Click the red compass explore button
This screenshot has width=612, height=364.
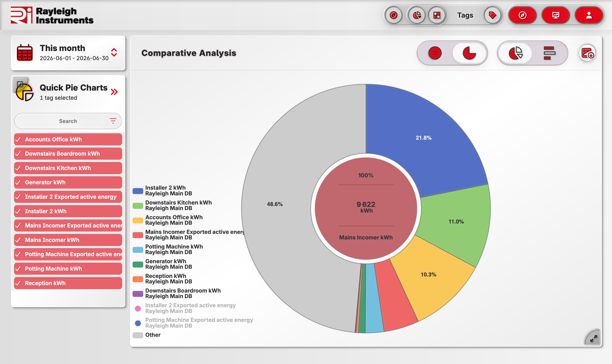point(522,15)
